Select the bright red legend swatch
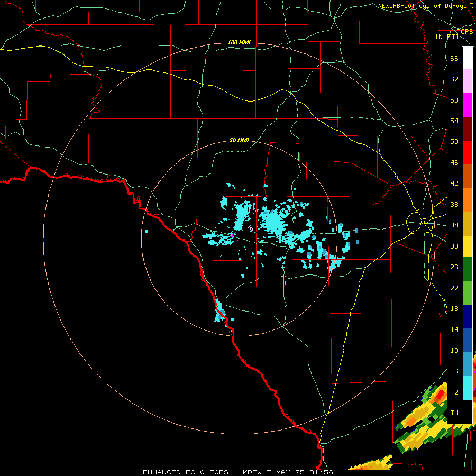 467,152
